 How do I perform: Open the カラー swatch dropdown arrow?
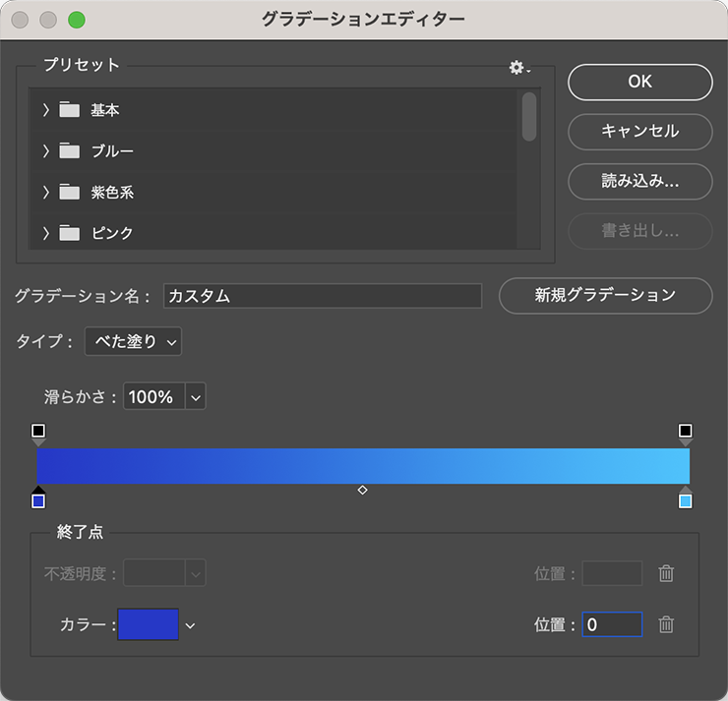coord(191,625)
